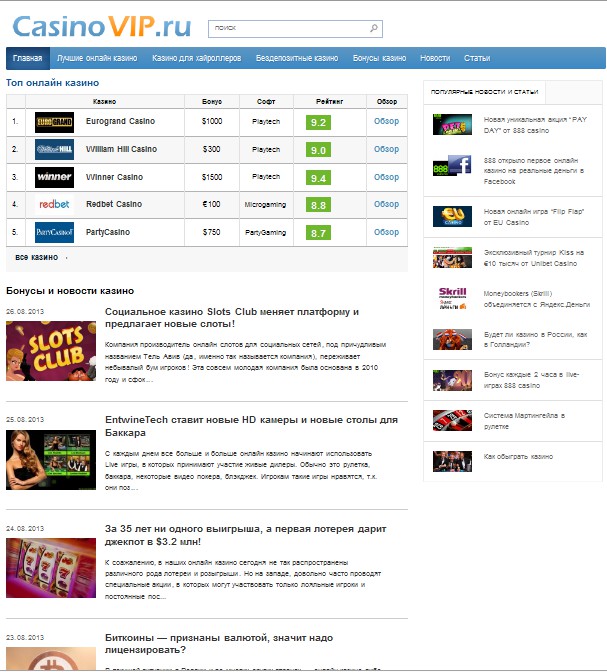607x672 pixels.
Task: Open Flip Flap EU Casino news
Action: (x=534, y=217)
